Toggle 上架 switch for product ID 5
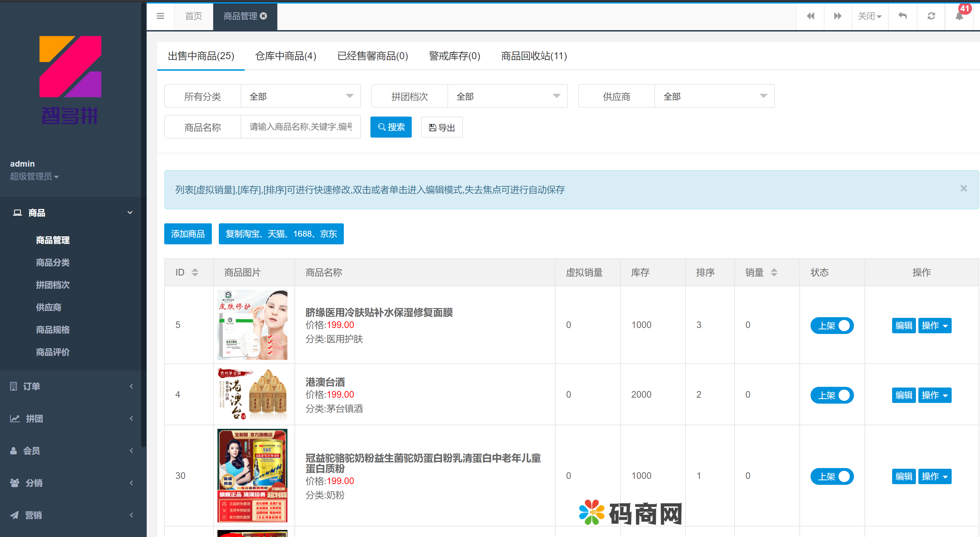The height and width of the screenshot is (537, 980). [x=832, y=326]
